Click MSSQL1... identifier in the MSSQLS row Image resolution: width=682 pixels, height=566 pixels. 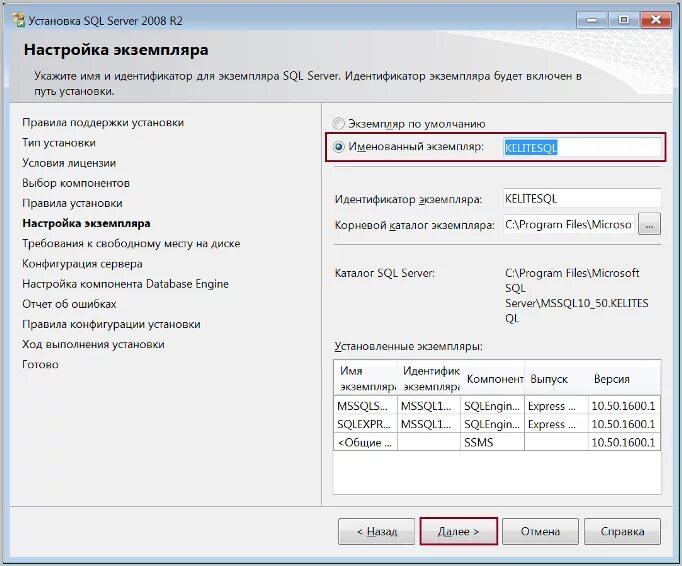coord(429,406)
